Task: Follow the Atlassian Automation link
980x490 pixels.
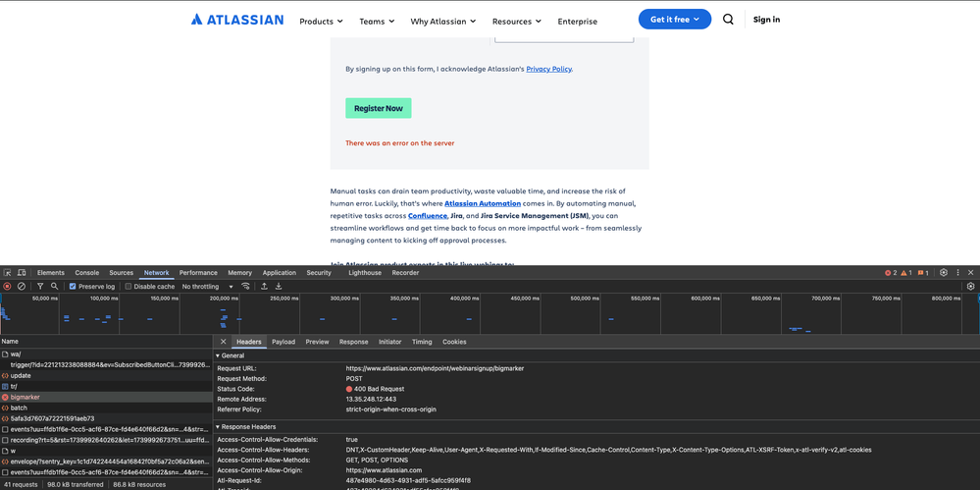Action: pos(483,203)
